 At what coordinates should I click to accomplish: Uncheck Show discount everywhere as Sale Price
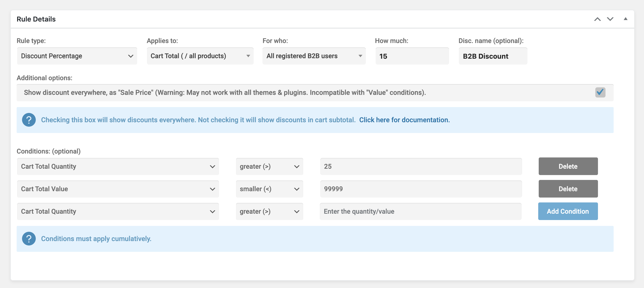click(600, 92)
